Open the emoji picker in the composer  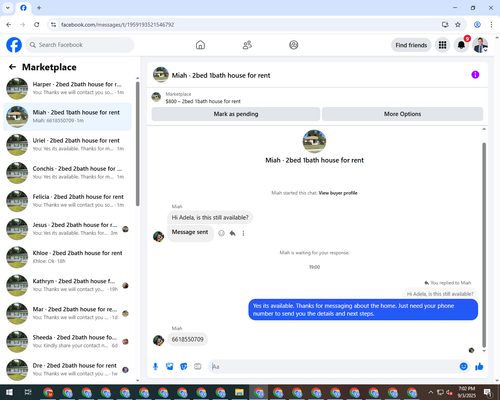pyautogui.click(x=463, y=367)
